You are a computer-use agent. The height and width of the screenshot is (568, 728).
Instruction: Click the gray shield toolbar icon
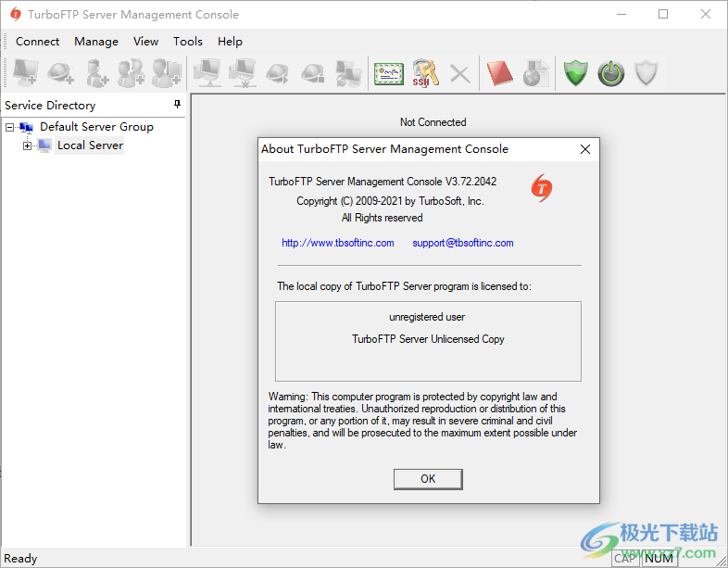click(x=646, y=73)
